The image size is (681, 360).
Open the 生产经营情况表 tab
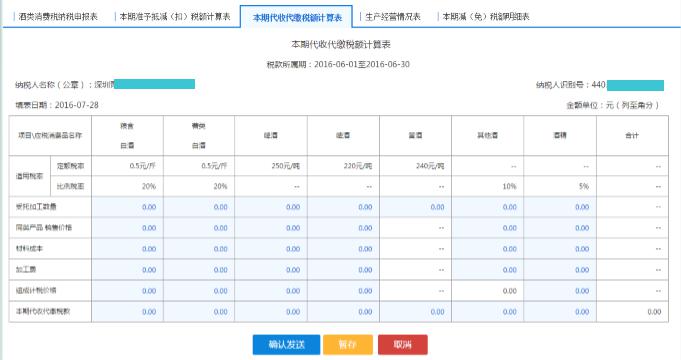pos(393,17)
